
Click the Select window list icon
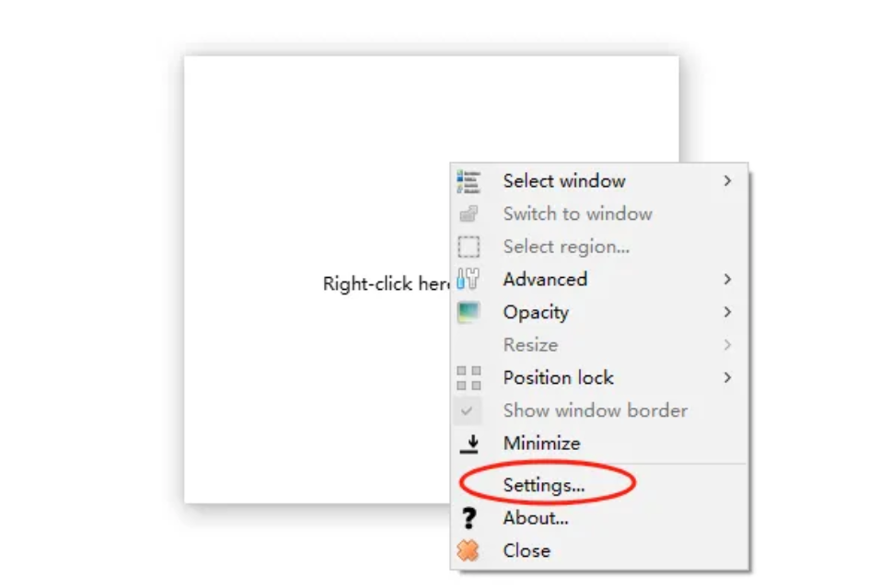468,181
